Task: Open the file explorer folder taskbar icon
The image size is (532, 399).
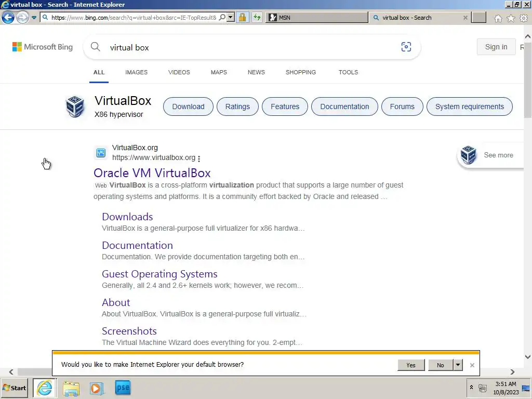Action: 71,388
